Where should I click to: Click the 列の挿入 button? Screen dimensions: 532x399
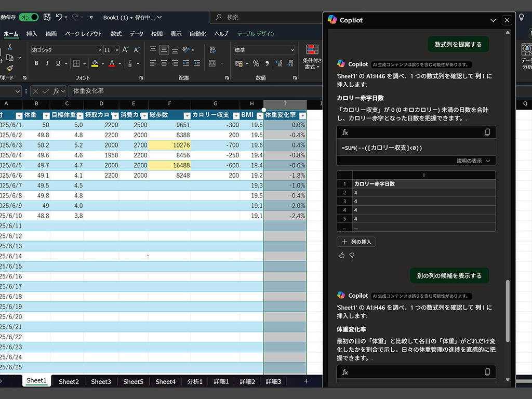click(x=356, y=242)
